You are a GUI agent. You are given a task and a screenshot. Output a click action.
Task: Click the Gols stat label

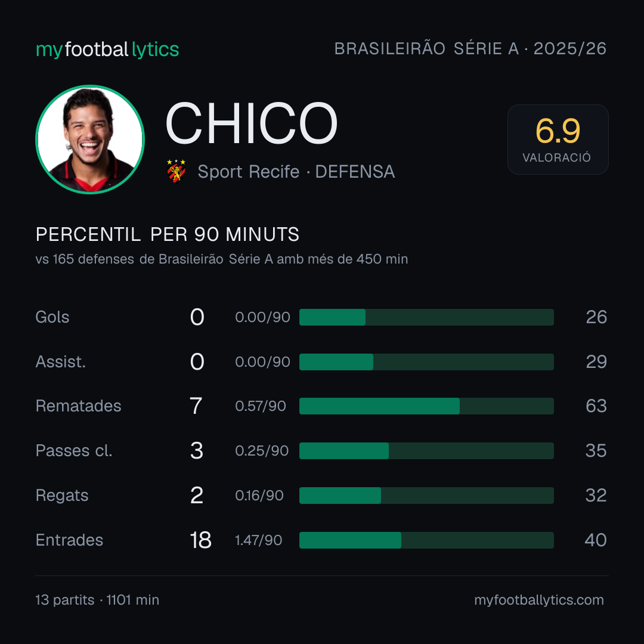tap(52, 317)
